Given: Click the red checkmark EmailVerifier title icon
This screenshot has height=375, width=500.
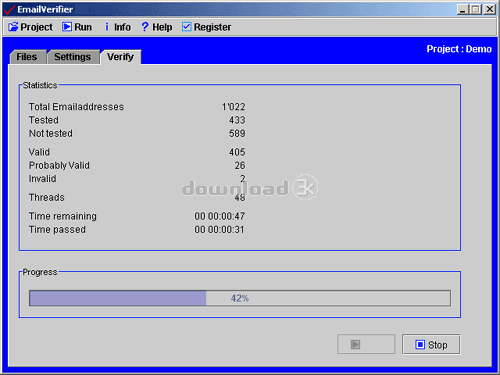Looking at the screenshot, I should (x=9, y=9).
